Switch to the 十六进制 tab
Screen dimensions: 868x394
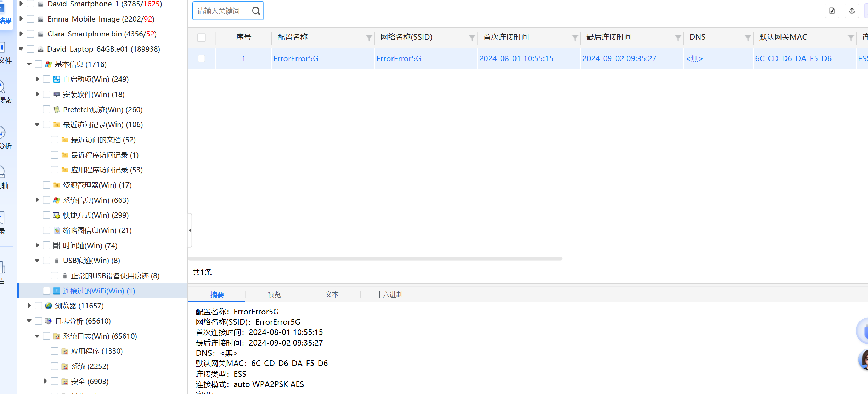point(389,295)
